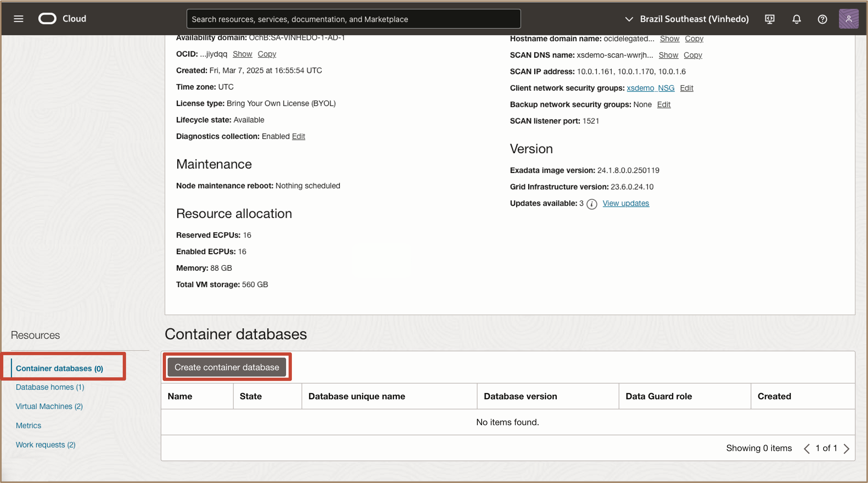
Task: Open the View updates link
Action: (x=626, y=203)
